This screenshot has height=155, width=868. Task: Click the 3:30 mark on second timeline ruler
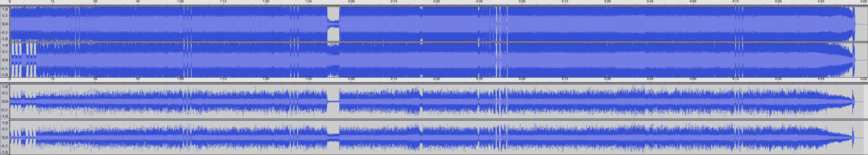click(607, 79)
